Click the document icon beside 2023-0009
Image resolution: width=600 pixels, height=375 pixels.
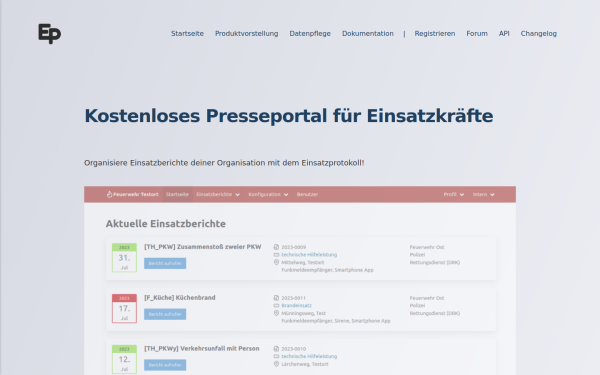pyautogui.click(x=276, y=247)
